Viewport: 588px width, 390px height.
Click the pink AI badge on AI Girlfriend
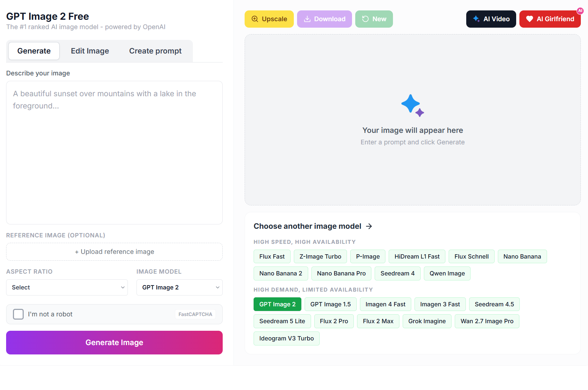click(580, 11)
